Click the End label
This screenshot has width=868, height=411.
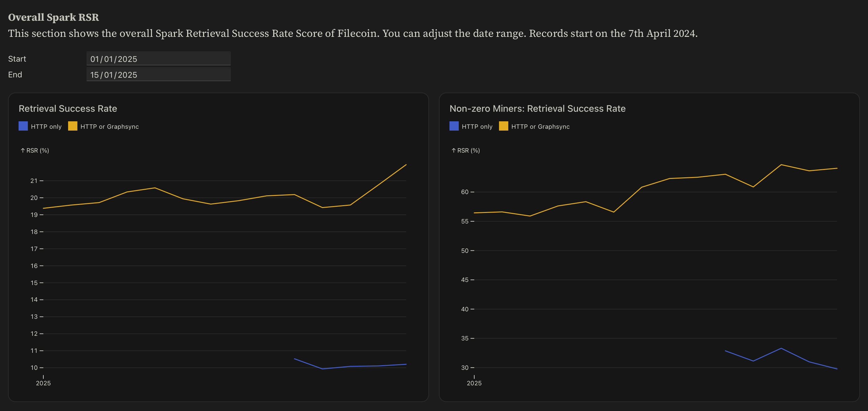15,75
